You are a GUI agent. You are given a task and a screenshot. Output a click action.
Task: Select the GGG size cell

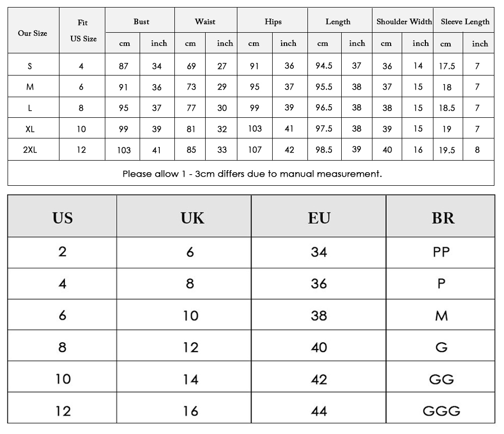coord(442,411)
